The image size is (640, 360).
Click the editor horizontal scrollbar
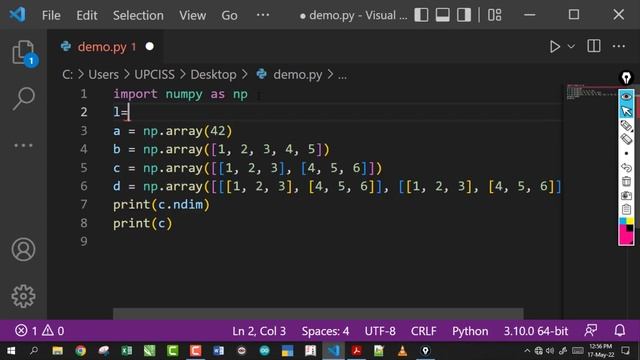click(318, 313)
